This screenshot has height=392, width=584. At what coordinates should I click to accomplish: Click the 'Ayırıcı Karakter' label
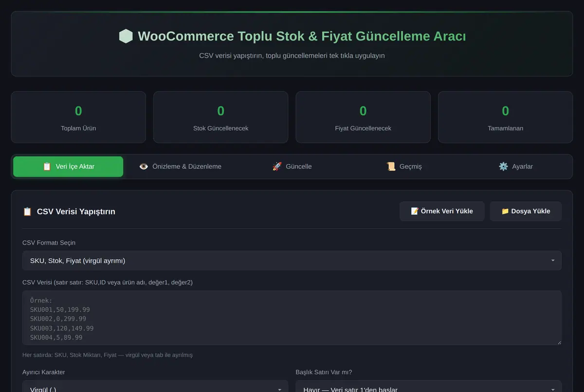[x=44, y=372]
